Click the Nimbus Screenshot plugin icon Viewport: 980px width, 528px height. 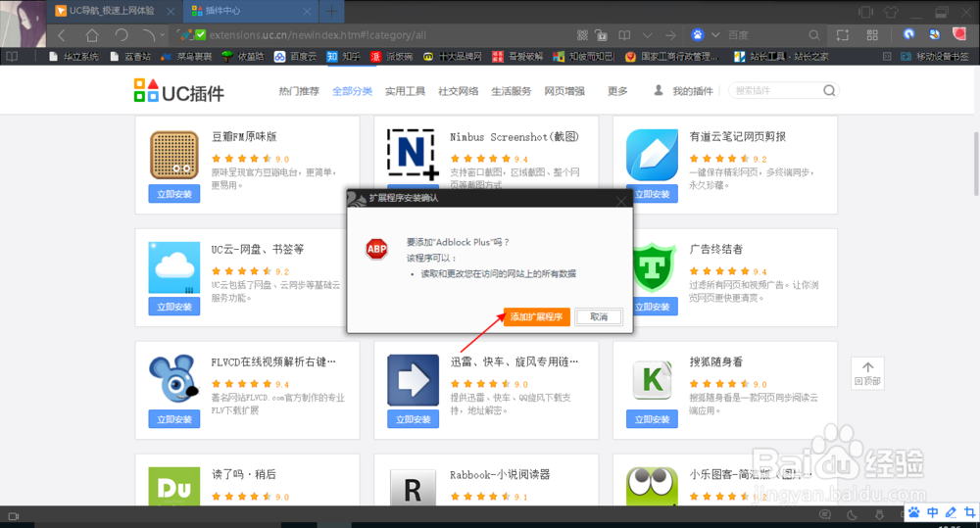413,155
